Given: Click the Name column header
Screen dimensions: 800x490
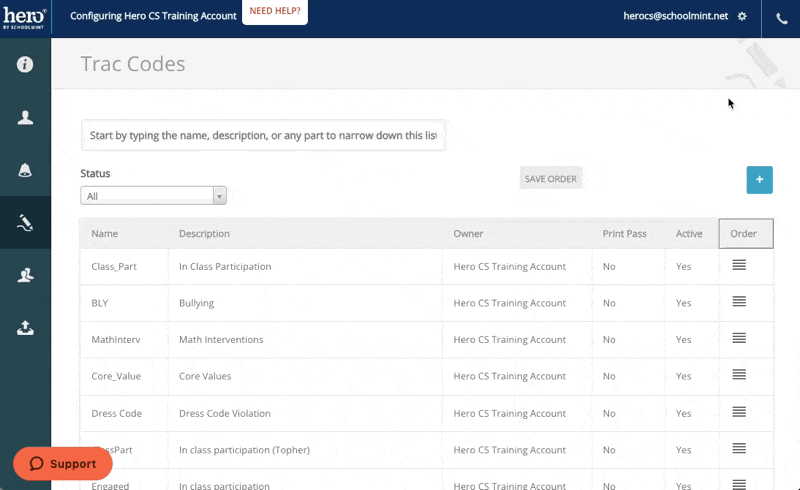Looking at the screenshot, I should pyautogui.click(x=105, y=234).
